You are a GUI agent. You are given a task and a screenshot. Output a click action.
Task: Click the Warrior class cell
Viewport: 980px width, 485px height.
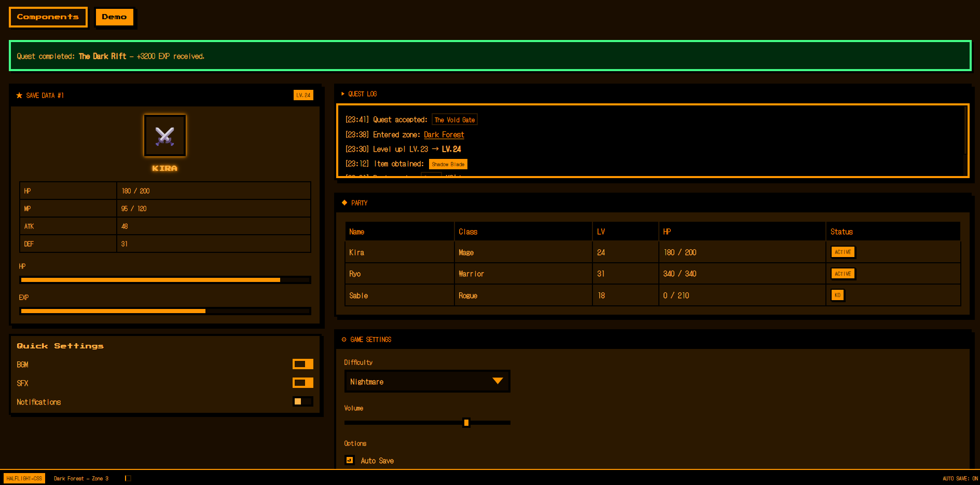[x=523, y=274]
